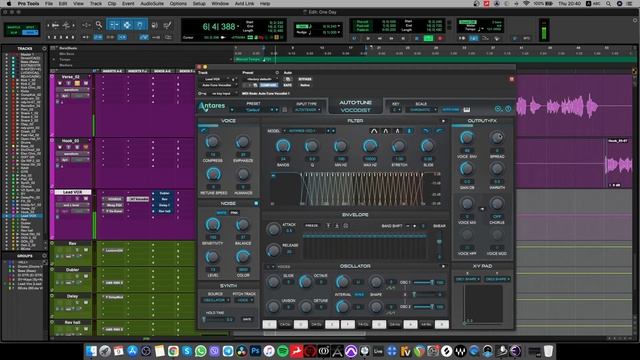Open Antares plugin settings gear icon

pos(498,109)
